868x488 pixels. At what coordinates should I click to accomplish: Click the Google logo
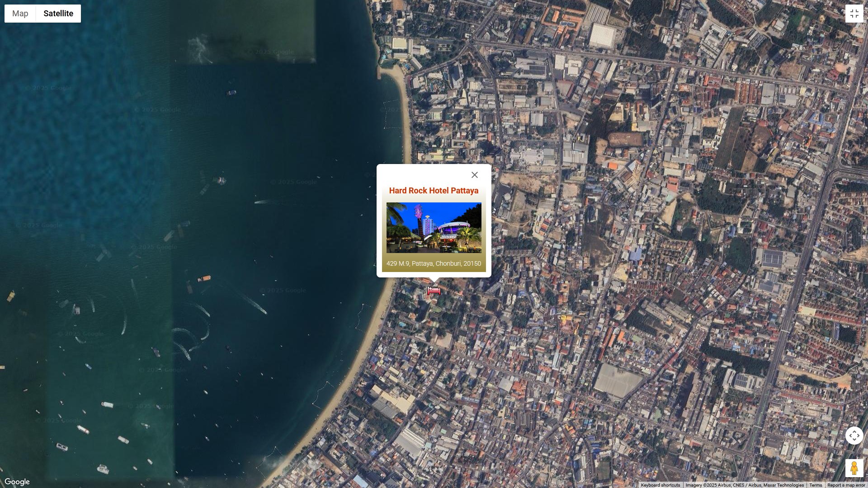click(x=17, y=482)
